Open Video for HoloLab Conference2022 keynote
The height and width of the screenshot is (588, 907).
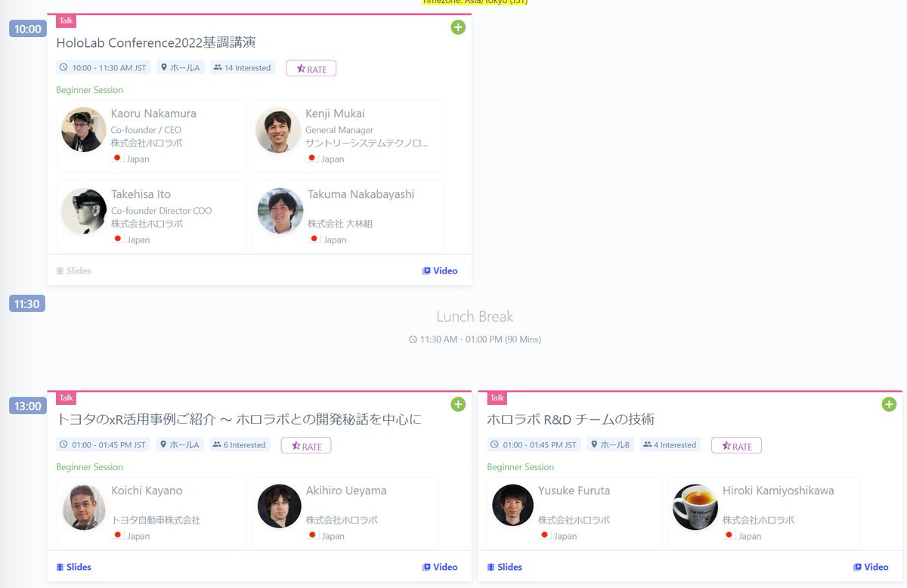pyautogui.click(x=440, y=271)
